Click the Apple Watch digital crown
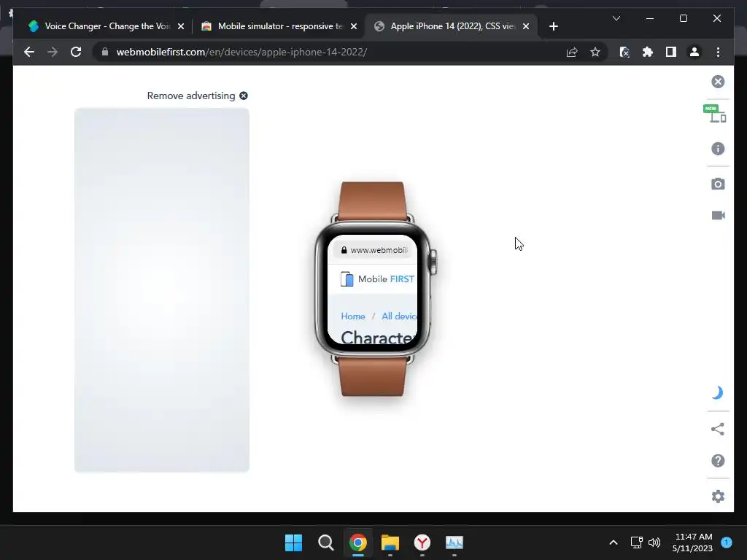The width and height of the screenshot is (747, 560). 433,262
